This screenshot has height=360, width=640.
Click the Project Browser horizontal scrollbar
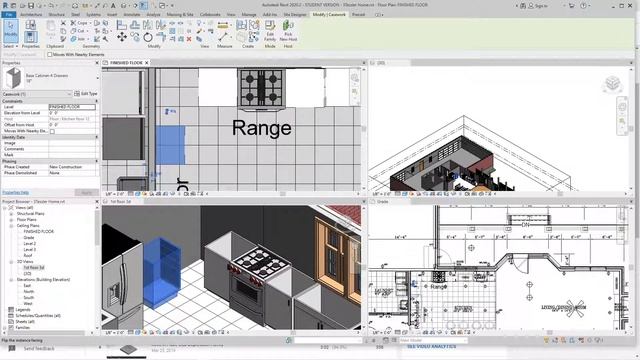pyautogui.click(x=48, y=333)
